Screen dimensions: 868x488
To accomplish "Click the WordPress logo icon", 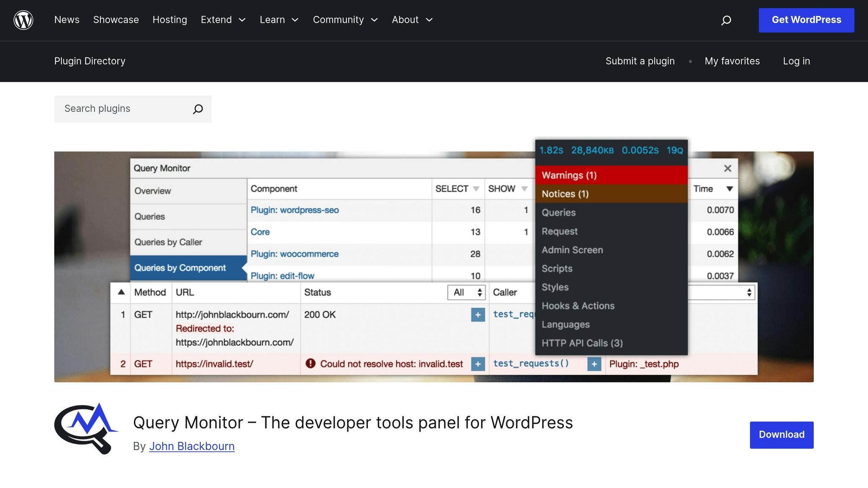I will coord(23,20).
